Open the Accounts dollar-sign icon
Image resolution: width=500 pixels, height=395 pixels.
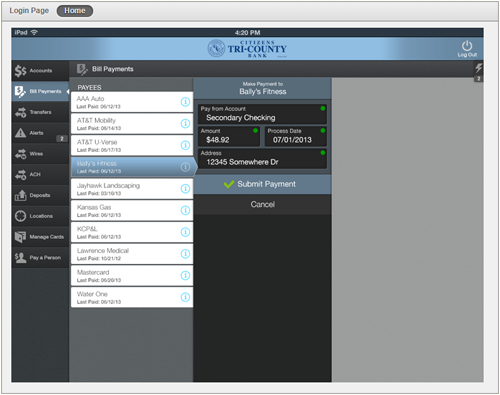[20, 71]
